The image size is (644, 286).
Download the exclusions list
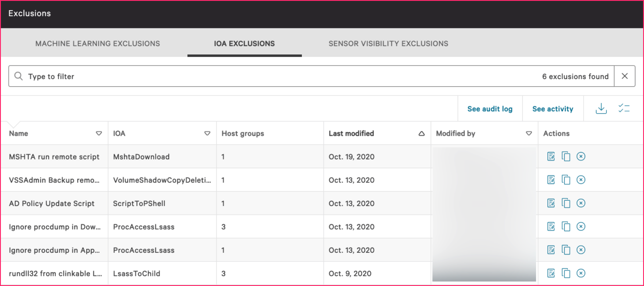pos(601,109)
